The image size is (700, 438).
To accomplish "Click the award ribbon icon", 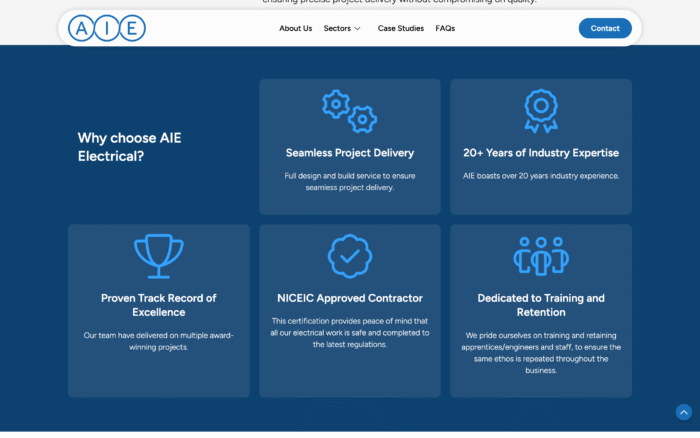I will tap(540, 110).
